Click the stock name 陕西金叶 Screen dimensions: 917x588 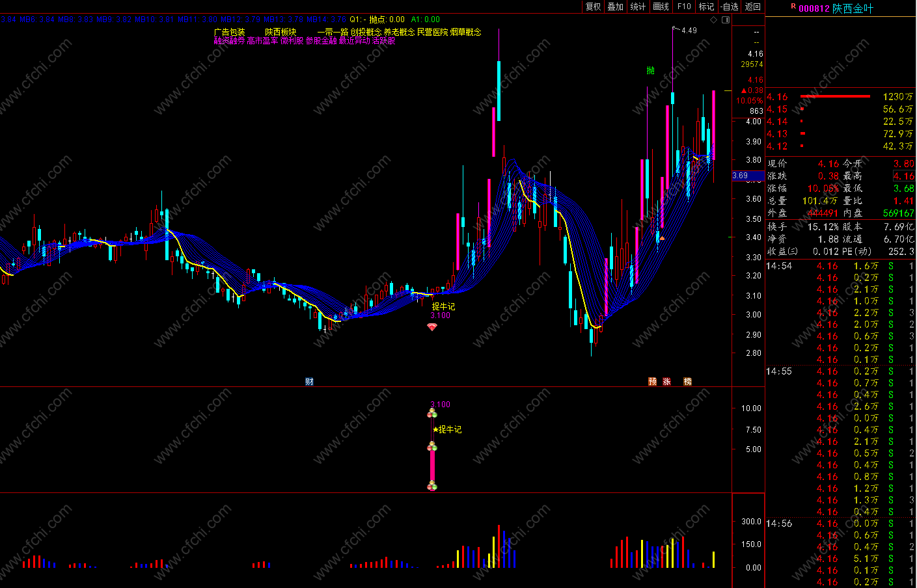tap(853, 8)
